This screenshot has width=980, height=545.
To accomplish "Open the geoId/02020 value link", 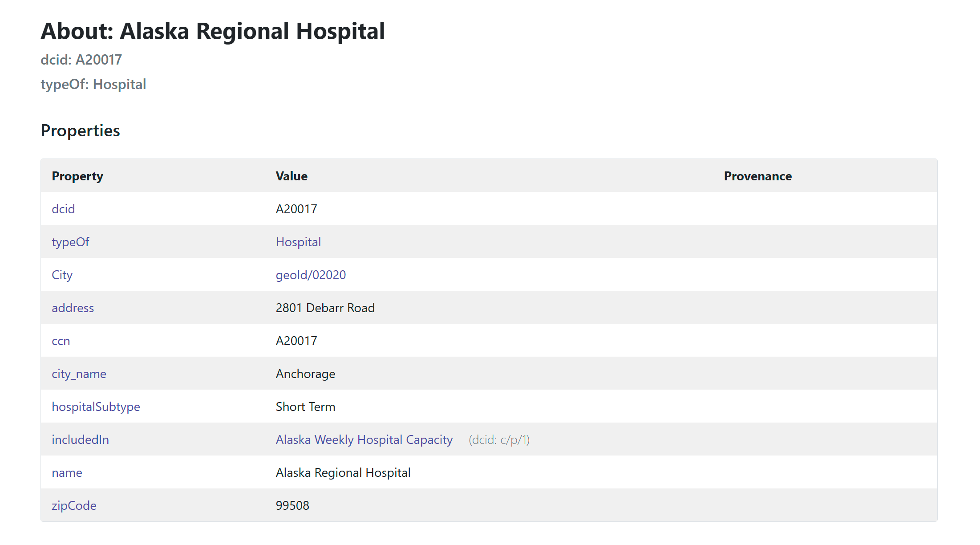I will point(311,275).
